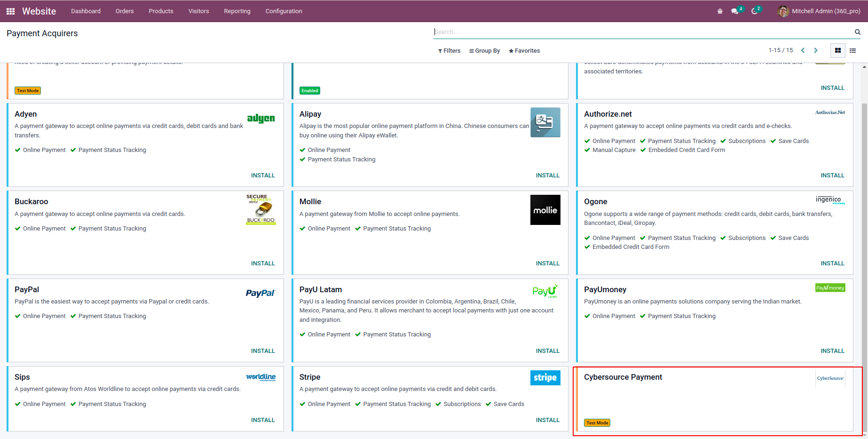Viewport: 868px width, 439px height.
Task: Click the PayPal logo
Action: point(261,293)
